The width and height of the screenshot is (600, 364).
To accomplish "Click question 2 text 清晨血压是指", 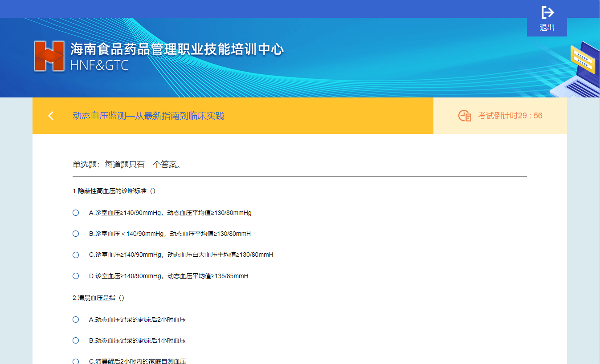I will (98, 298).
